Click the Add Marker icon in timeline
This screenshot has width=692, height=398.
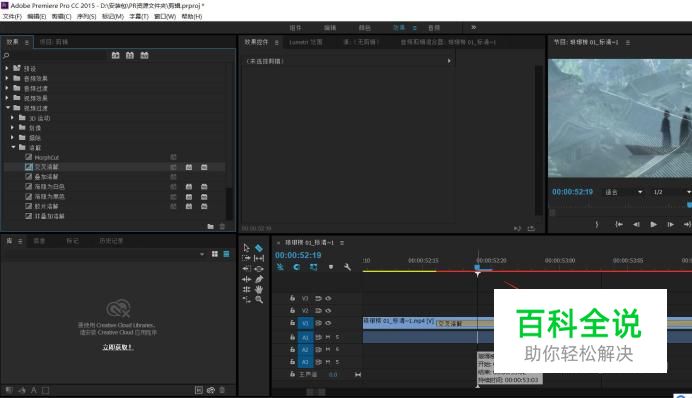point(331,267)
